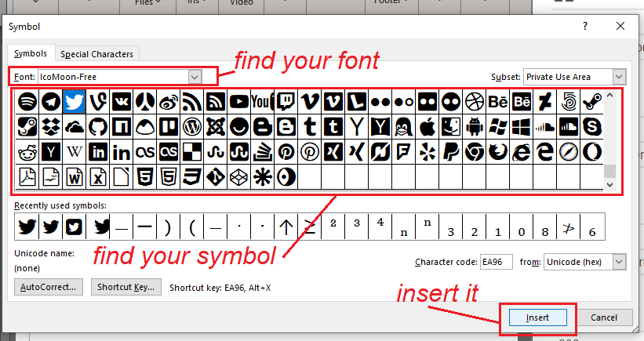This screenshot has width=644, height=341.
Task: Choose the Excel file symbol
Action: tap(98, 177)
